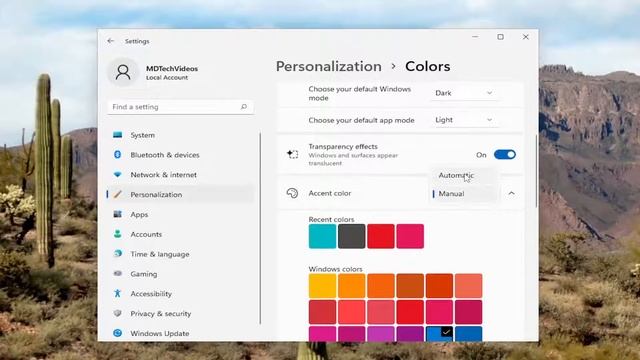Click the Network & internet wifi icon
This screenshot has height=360, width=640.
click(x=118, y=174)
